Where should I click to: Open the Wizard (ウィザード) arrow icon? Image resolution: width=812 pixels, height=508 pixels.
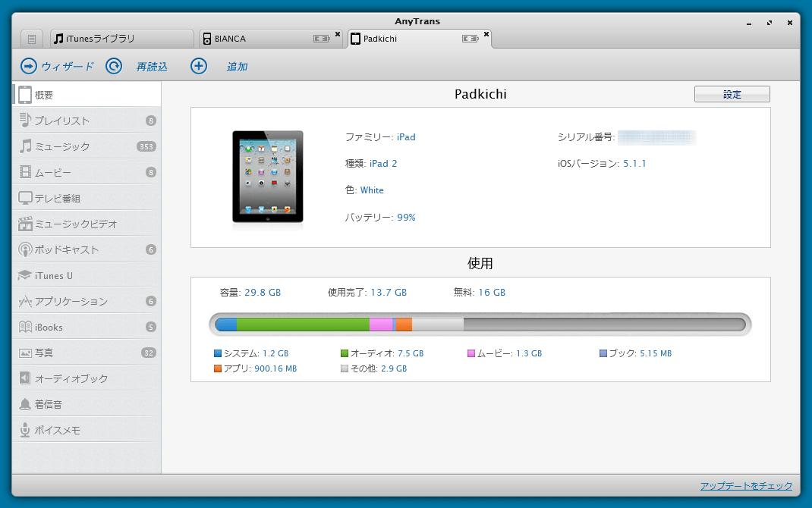coord(29,66)
